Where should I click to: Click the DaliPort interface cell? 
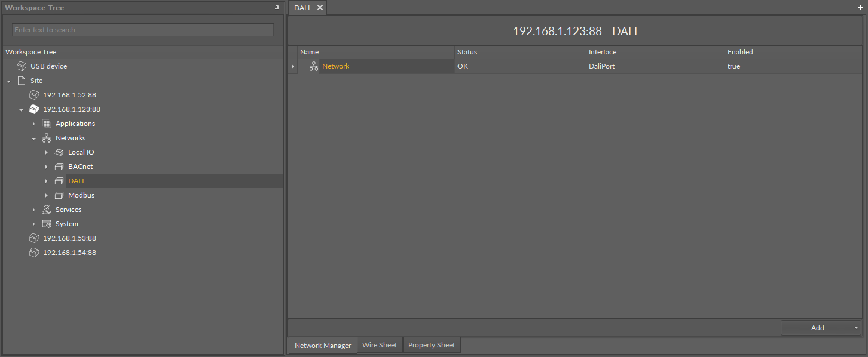tap(655, 66)
